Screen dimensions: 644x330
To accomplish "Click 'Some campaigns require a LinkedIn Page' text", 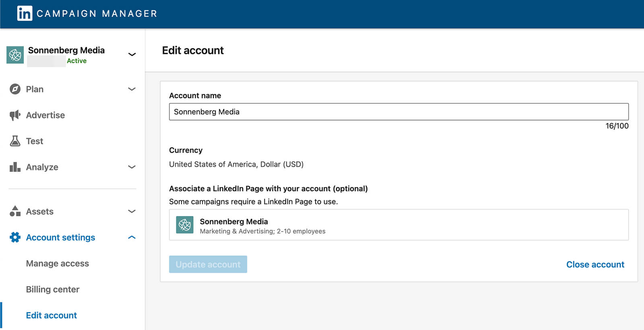I will [x=253, y=201].
